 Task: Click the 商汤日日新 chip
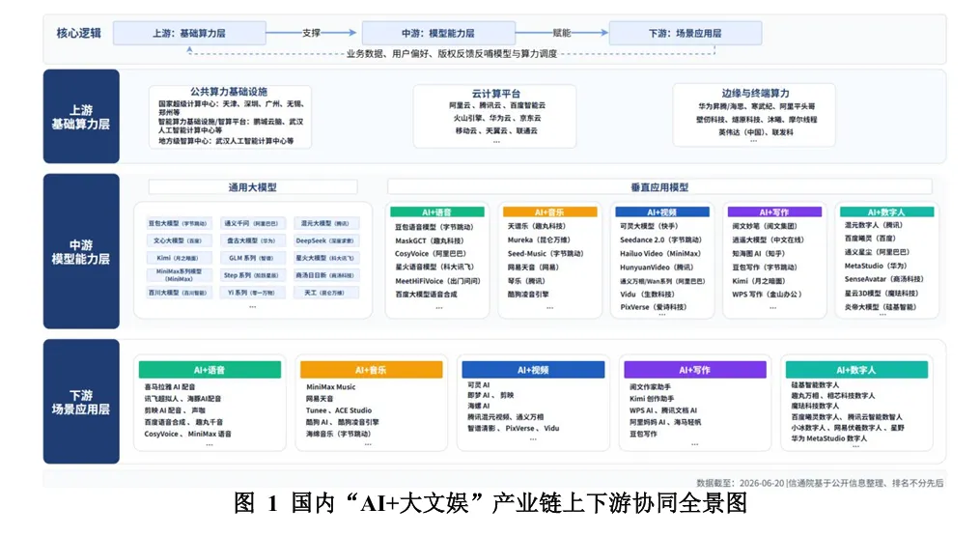[x=325, y=275]
